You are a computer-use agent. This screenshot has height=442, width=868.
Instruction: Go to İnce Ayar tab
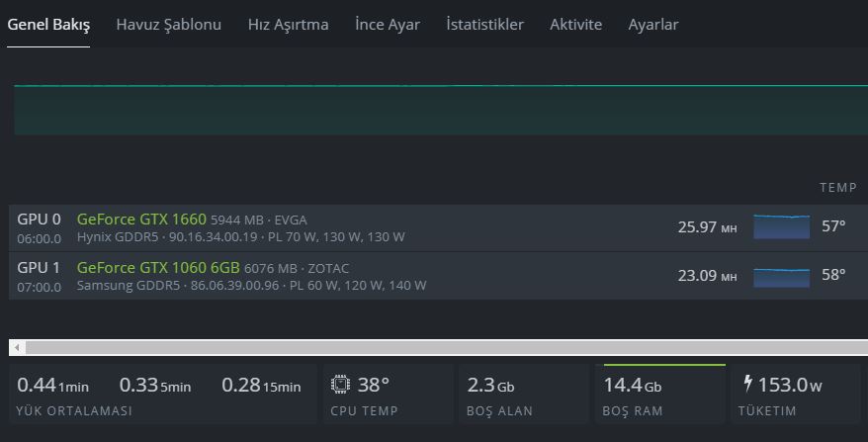388,25
